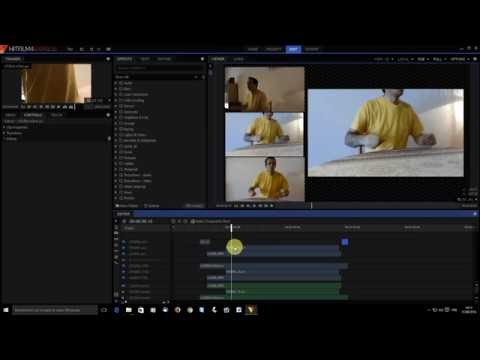Image resolution: width=480 pixels, height=360 pixels.
Task: Open the Controls tab in left panel
Action: (x=33, y=115)
